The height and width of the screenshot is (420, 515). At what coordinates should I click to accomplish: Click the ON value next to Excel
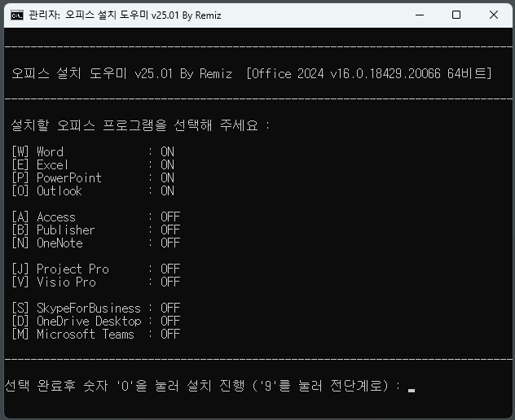coord(167,164)
